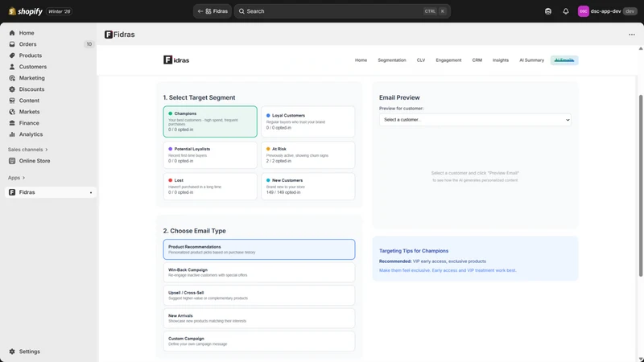Expand the Sales channels section
The height and width of the screenshot is (362, 644).
(x=27, y=150)
